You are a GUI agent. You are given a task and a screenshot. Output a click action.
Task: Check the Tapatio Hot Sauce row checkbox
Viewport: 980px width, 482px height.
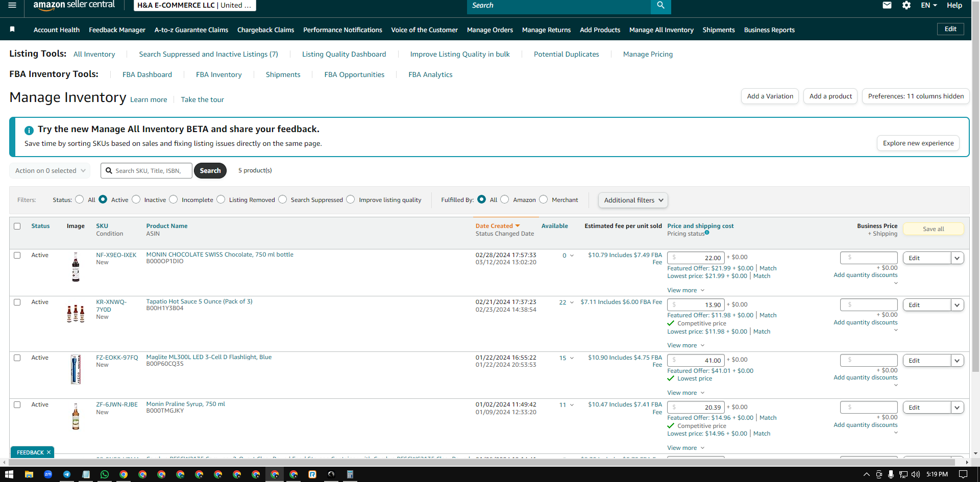click(17, 302)
